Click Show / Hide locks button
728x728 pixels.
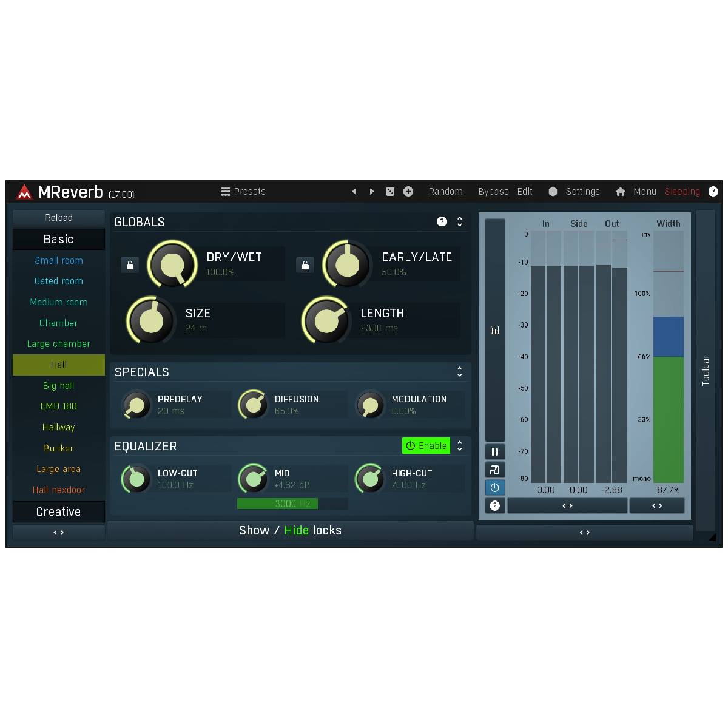point(291,530)
